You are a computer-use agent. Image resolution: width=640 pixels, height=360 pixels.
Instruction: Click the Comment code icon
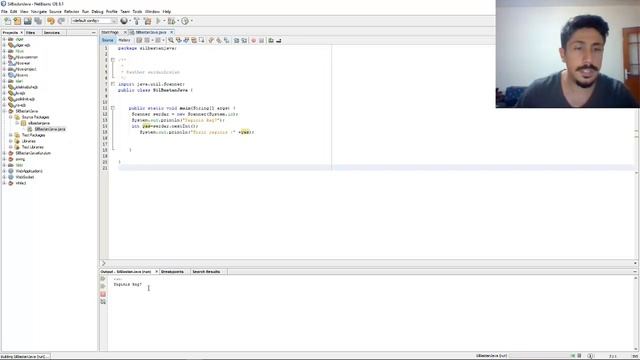tap(271, 40)
